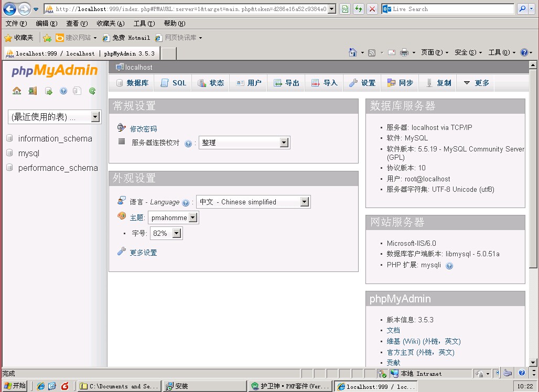Open the 服务器连接校对 collation dropdown
539x392 pixels.
[x=244, y=143]
